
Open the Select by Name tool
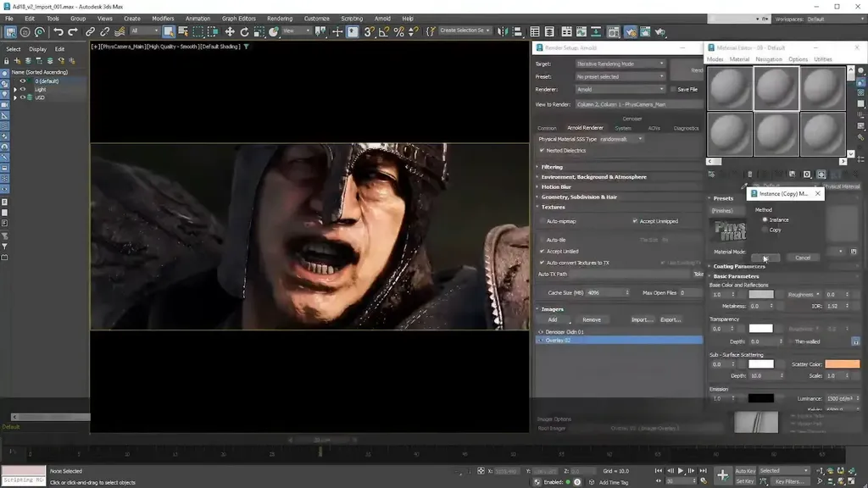click(183, 32)
